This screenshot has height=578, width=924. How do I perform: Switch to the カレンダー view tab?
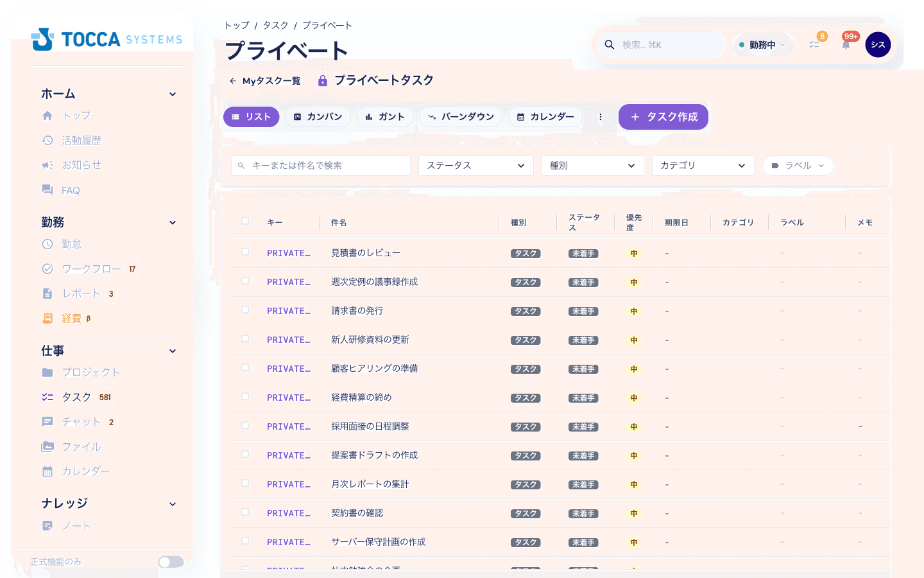pyautogui.click(x=545, y=117)
